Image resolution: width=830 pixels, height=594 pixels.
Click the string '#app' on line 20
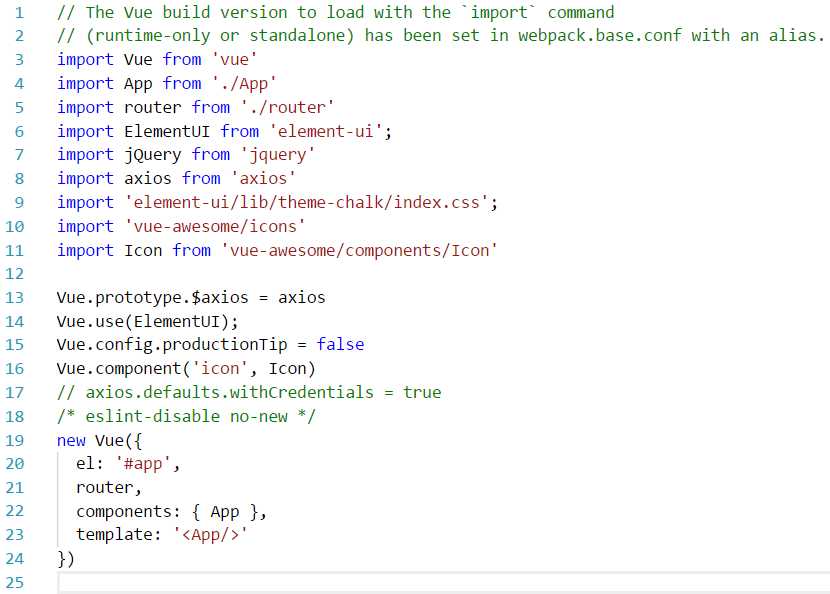pos(143,464)
